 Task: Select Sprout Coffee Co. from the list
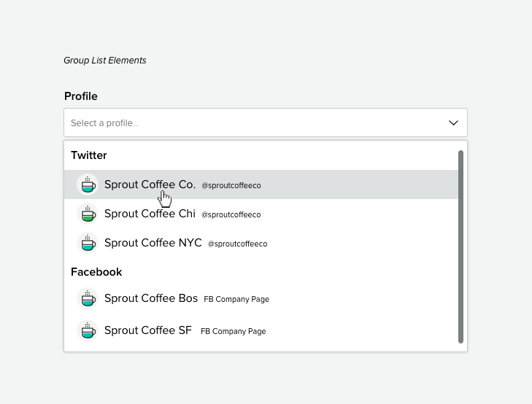pyautogui.click(x=150, y=184)
